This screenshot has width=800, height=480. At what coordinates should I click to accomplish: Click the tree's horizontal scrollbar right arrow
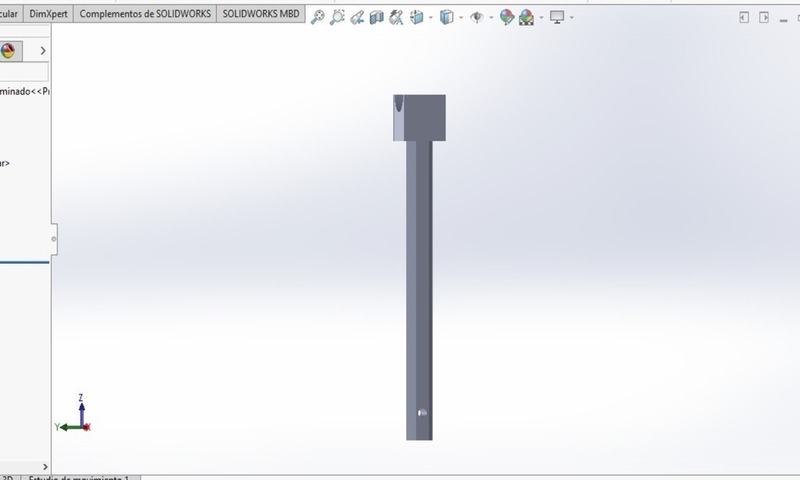(x=45, y=467)
